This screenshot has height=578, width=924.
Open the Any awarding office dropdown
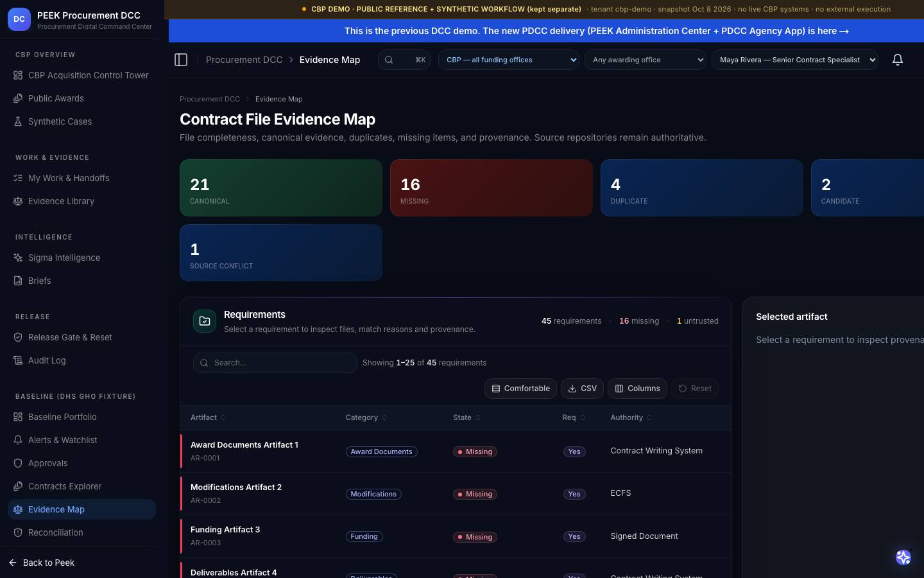pos(646,60)
